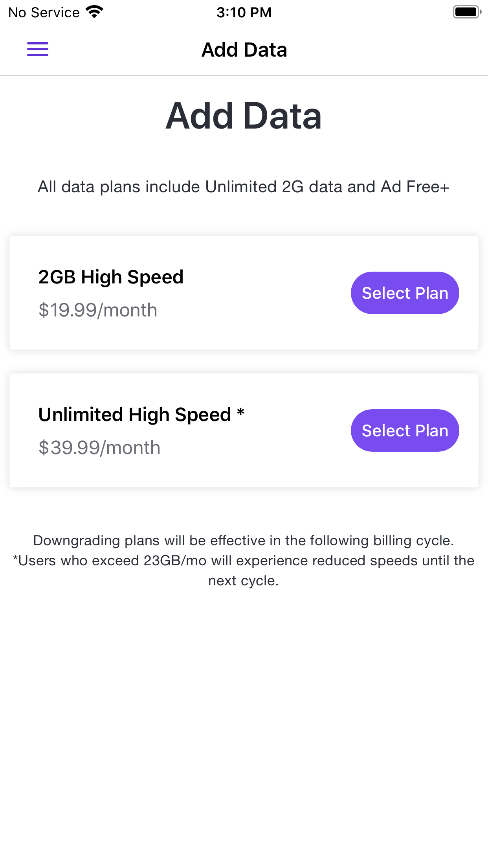Viewport: 488px width, 868px height.
Task: Tap the Unlimited 2G data and Ad Free+ note
Action: (x=244, y=187)
